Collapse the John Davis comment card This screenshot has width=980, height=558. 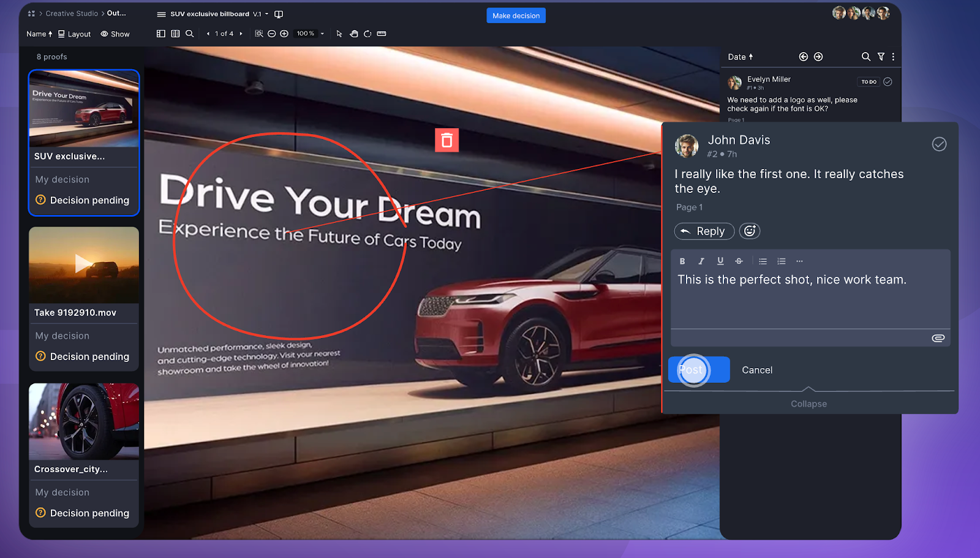tap(809, 403)
